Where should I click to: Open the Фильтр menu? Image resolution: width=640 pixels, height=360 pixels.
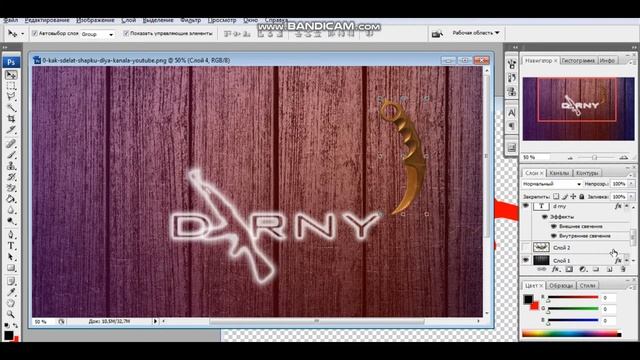[190, 20]
